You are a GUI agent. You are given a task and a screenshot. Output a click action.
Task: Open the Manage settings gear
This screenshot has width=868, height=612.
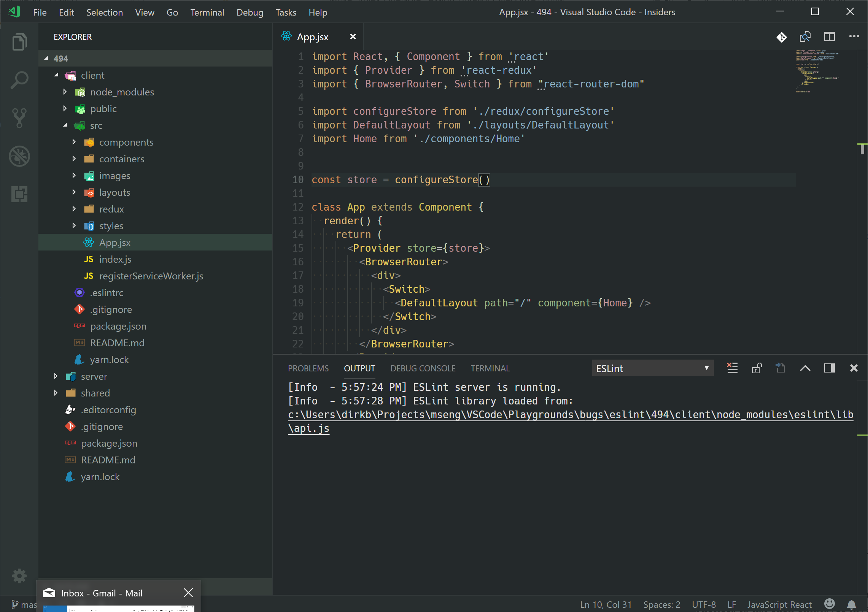click(x=19, y=576)
